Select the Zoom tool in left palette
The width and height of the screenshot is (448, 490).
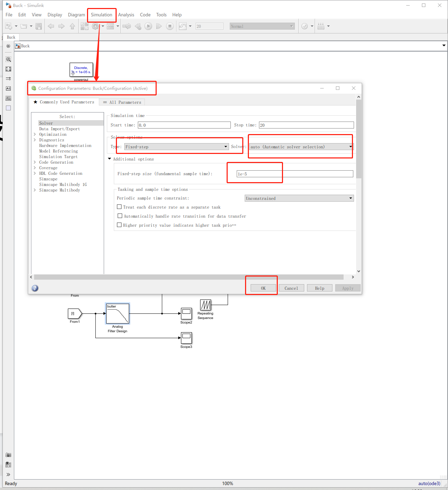[x=8, y=59]
